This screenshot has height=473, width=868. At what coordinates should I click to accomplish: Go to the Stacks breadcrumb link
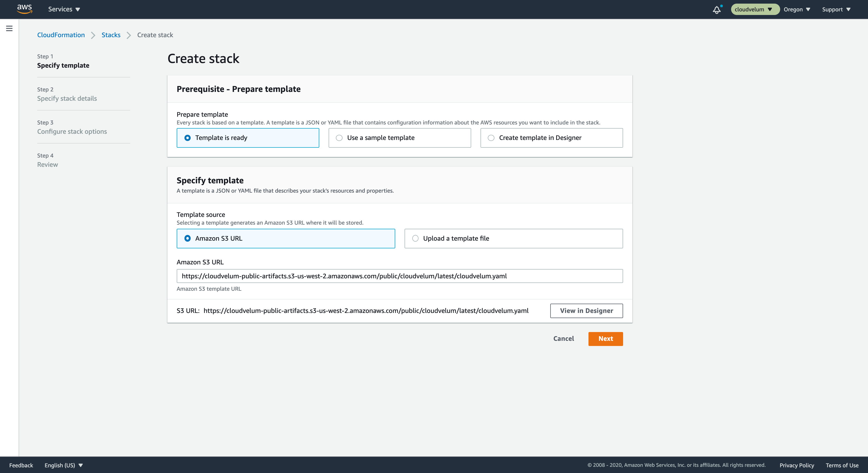(x=111, y=35)
